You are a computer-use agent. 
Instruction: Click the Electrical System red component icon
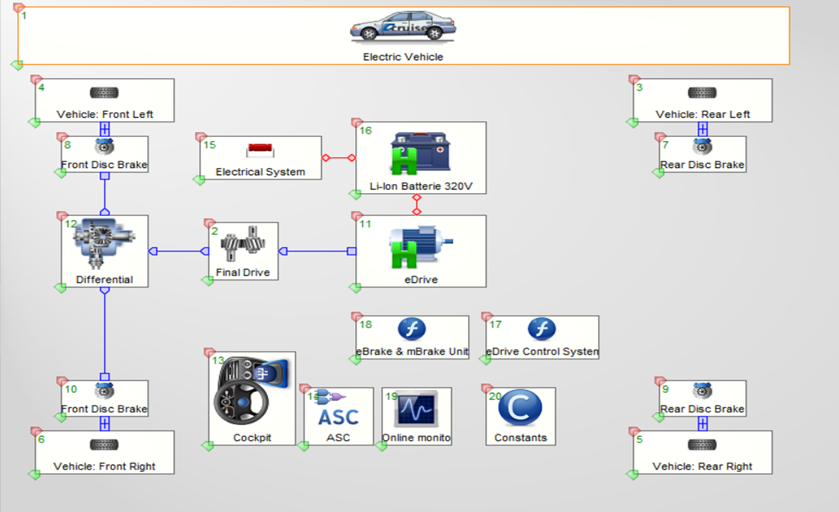point(261,150)
